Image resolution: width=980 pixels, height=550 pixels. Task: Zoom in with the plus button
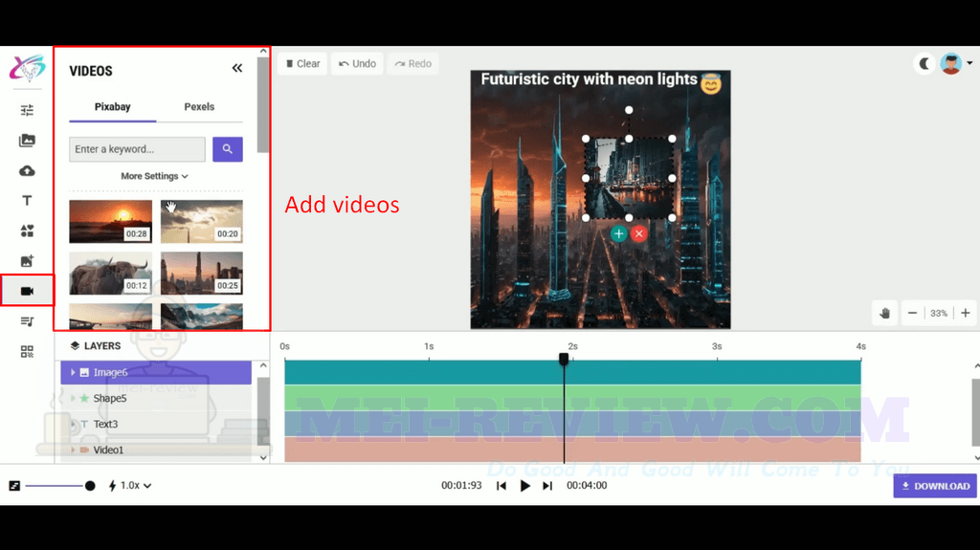(966, 313)
